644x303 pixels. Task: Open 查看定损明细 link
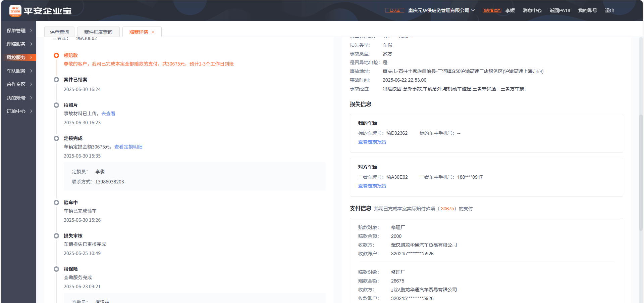(x=128, y=147)
